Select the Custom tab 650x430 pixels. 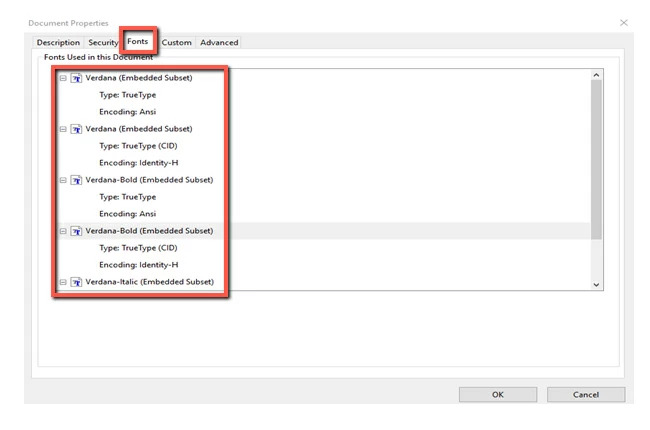click(176, 43)
